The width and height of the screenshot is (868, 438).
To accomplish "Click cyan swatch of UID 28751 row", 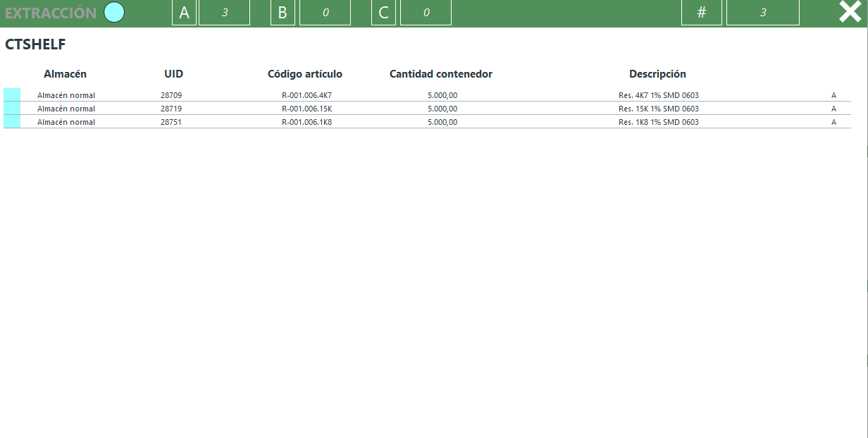I will point(12,122).
